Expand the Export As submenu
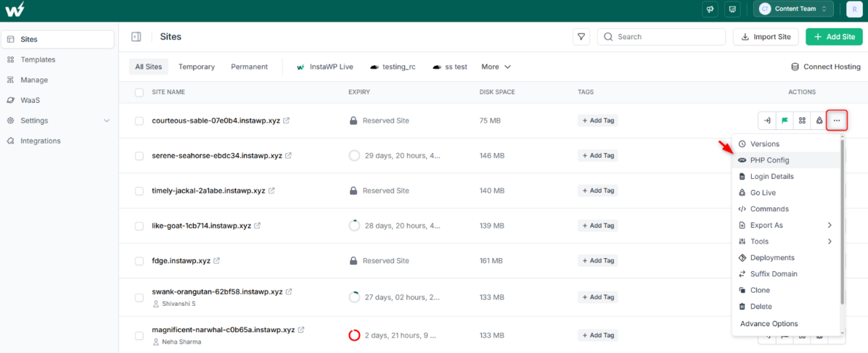868x353 pixels. click(x=785, y=225)
